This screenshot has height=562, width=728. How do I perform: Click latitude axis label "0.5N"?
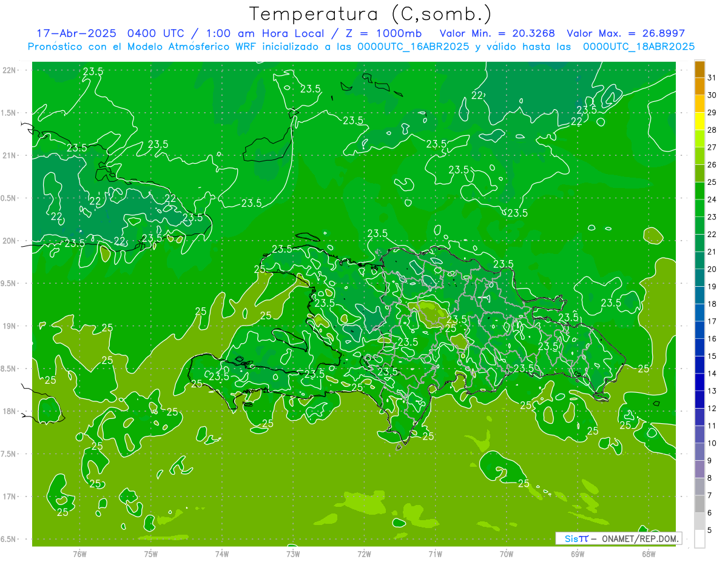coord(8,198)
